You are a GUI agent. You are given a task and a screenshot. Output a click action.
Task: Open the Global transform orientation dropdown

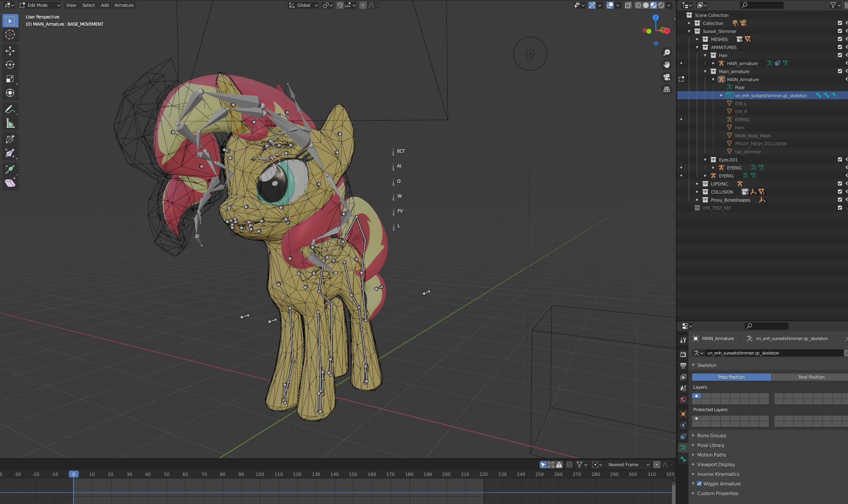[303, 5]
